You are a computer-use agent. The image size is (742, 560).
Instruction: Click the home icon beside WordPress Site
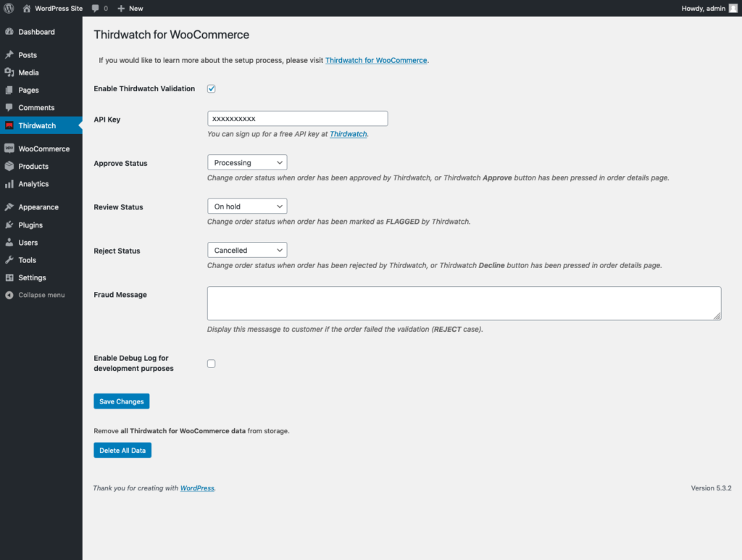27,8
